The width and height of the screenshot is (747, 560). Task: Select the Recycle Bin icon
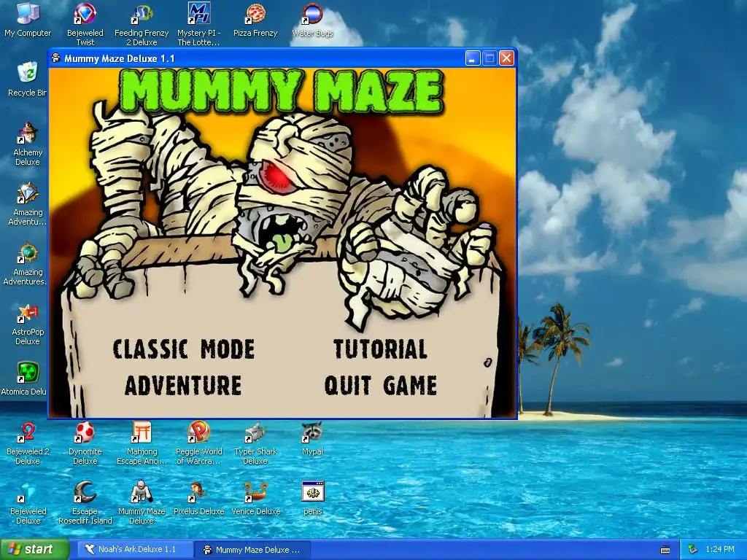27,79
